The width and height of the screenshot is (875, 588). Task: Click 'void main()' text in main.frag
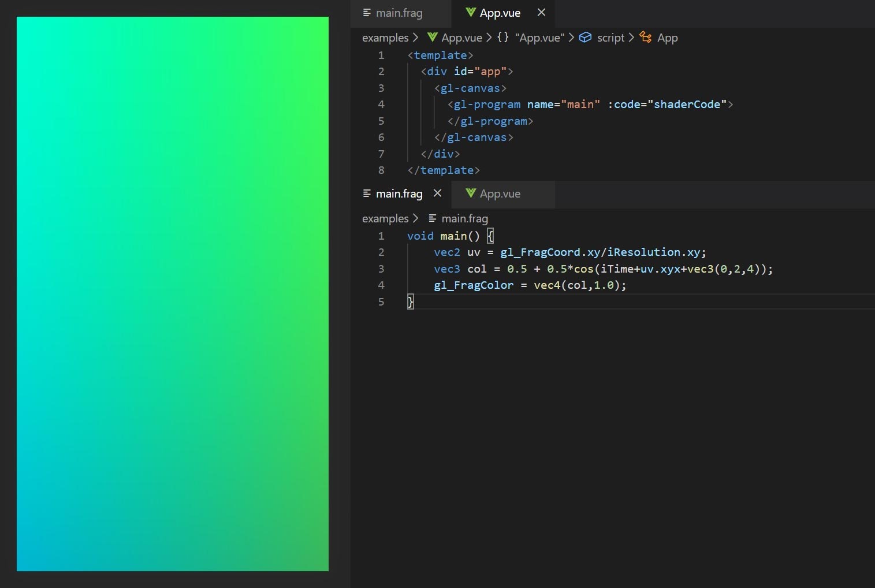(444, 236)
